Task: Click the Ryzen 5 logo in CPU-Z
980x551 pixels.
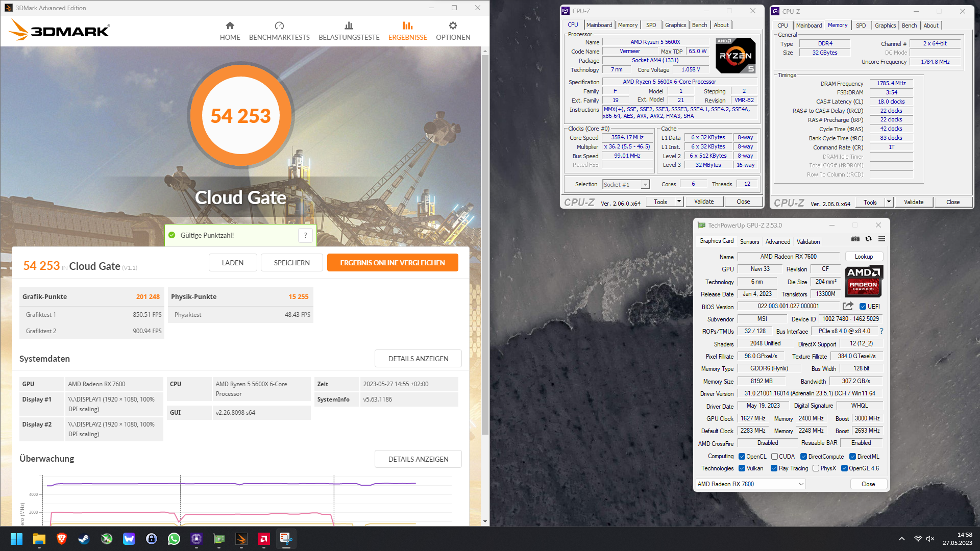Action: pyautogui.click(x=736, y=56)
